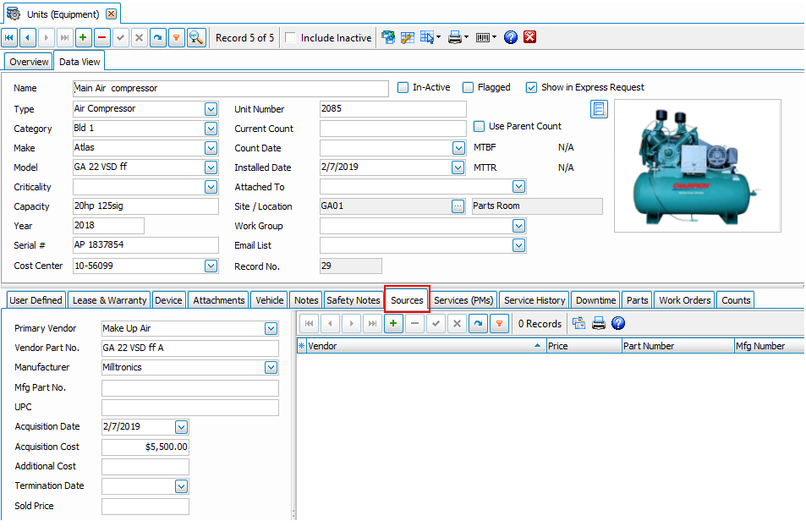Filter the Sources list
The height and width of the screenshot is (532, 806).
[x=499, y=323]
